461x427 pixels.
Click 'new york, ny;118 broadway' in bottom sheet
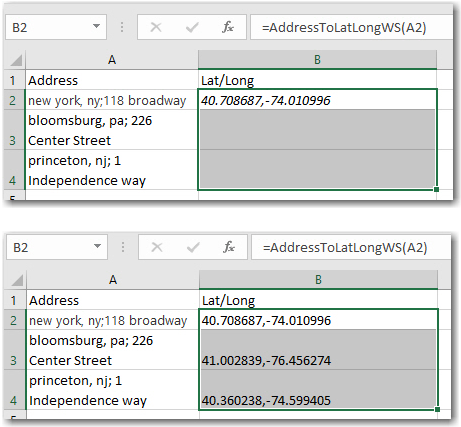113,320
